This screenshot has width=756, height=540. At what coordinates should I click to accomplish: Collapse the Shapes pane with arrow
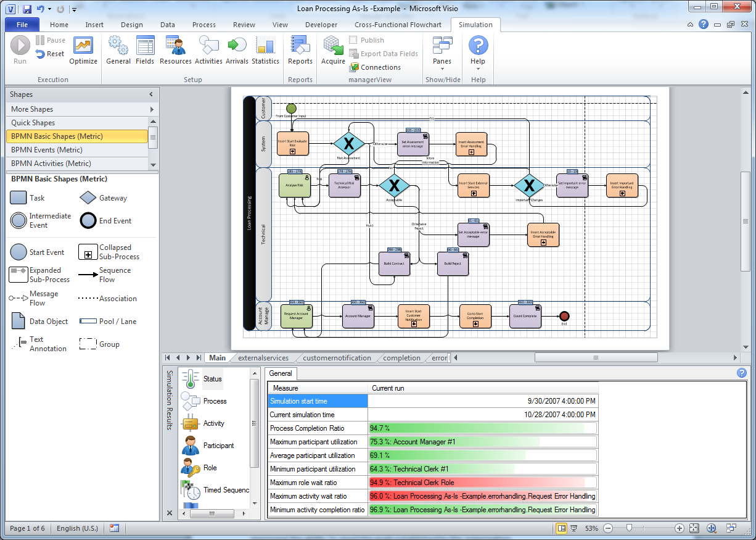151,94
